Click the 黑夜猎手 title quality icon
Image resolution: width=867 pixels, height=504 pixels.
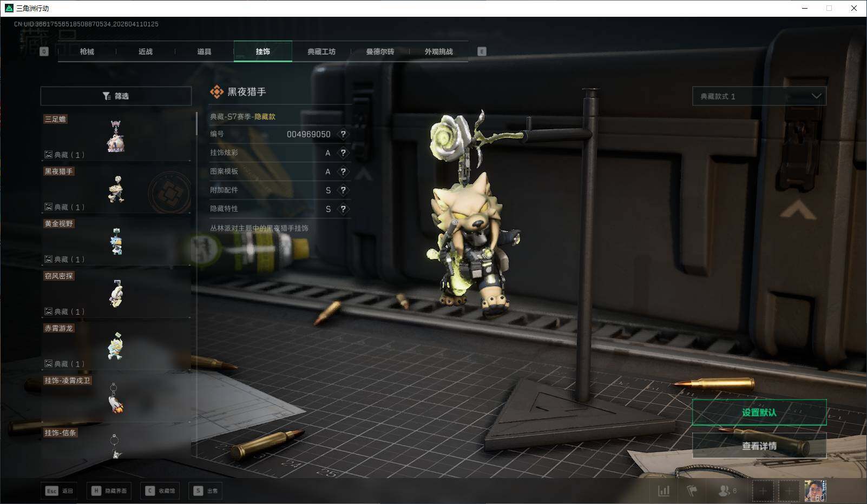(x=216, y=92)
